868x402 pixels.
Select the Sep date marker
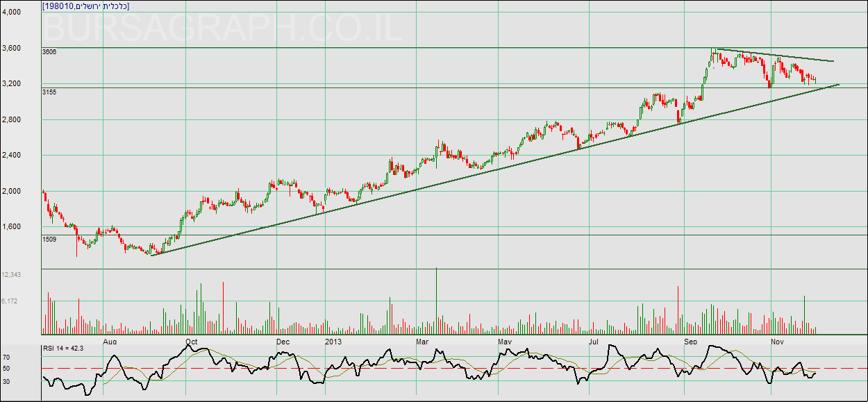point(691,342)
